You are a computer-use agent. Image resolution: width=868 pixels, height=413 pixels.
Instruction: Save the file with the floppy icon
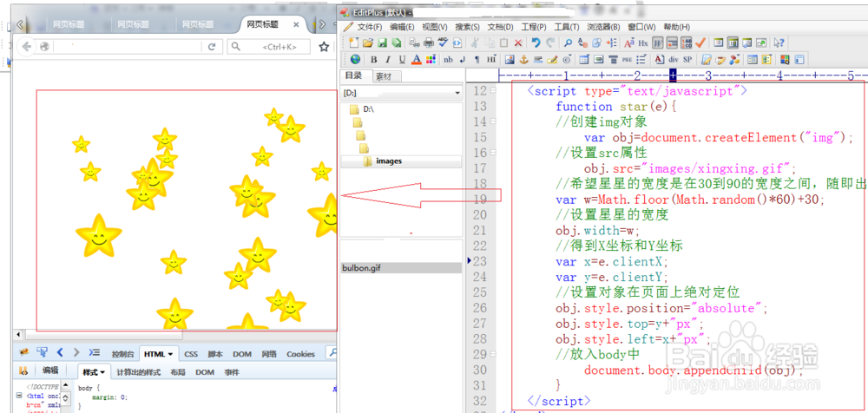(382, 43)
